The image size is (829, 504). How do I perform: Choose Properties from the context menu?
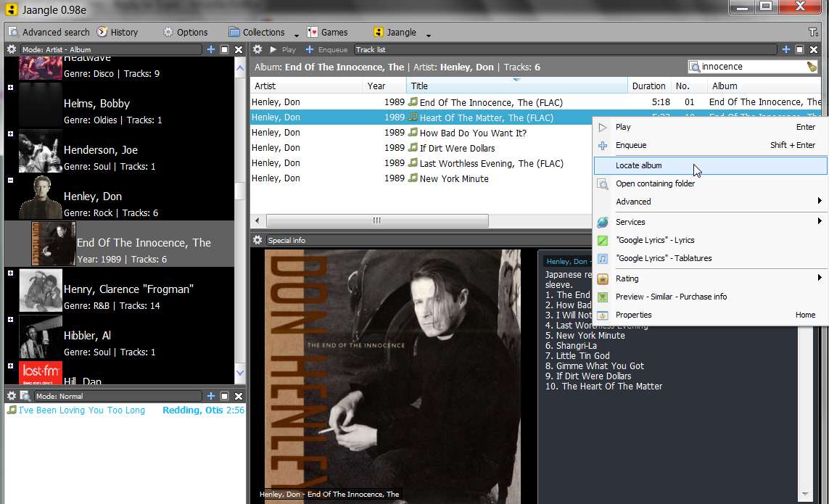(x=710, y=315)
